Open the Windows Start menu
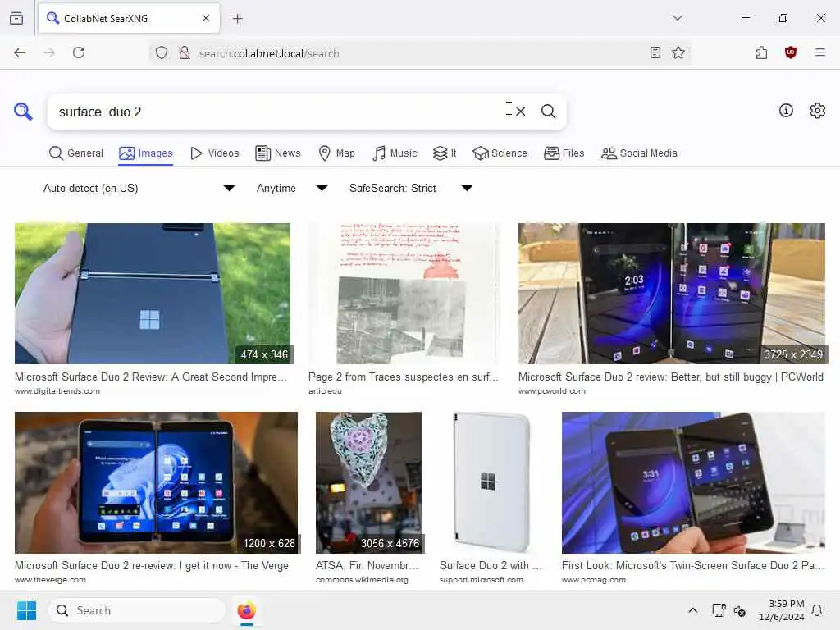Viewport: 840px width, 630px height. coord(26,610)
